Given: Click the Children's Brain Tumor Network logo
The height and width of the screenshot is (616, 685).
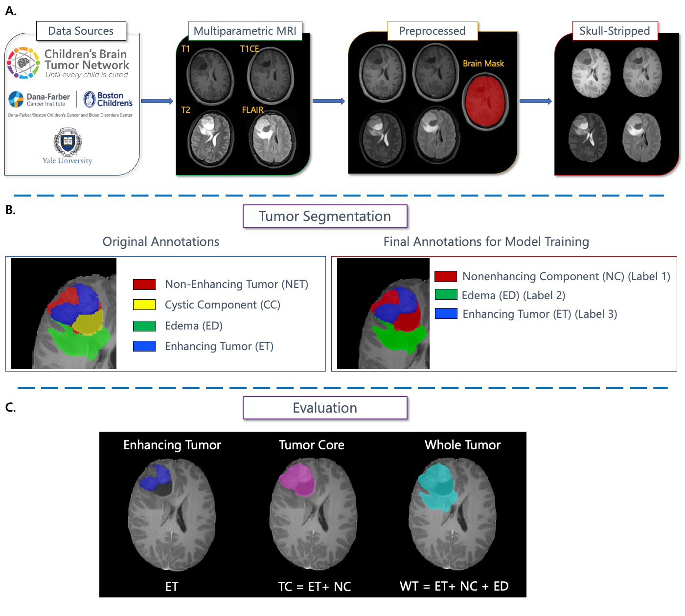Looking at the screenshot, I should pos(68,63).
